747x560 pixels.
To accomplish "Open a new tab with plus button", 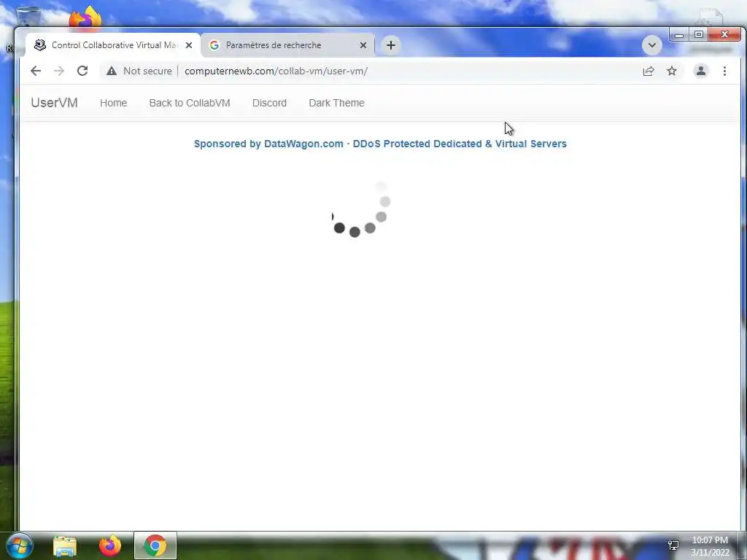I will click(391, 45).
